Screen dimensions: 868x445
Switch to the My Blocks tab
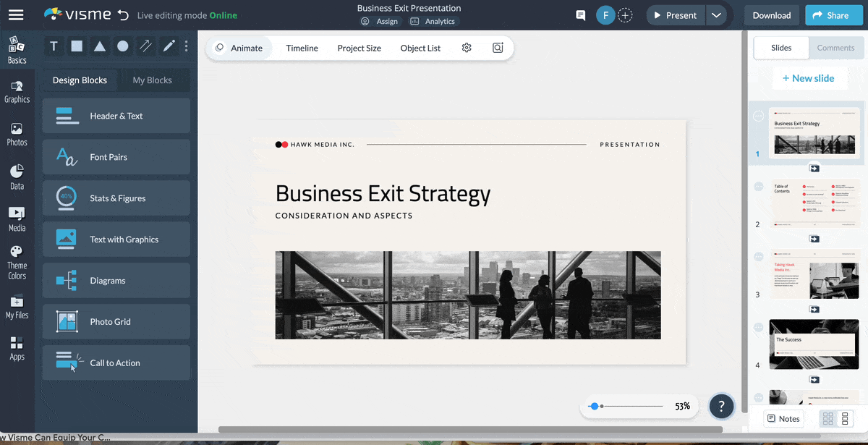click(153, 80)
